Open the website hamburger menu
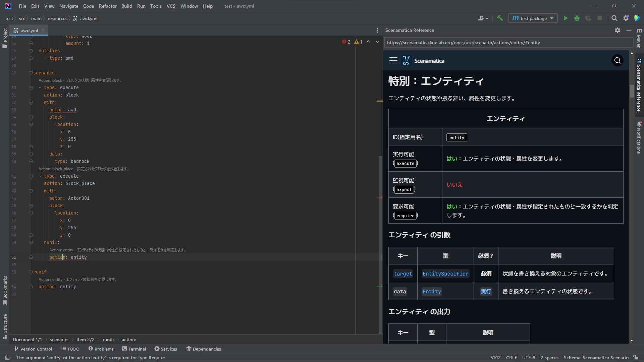Image resolution: width=644 pixels, height=362 pixels. tap(393, 61)
